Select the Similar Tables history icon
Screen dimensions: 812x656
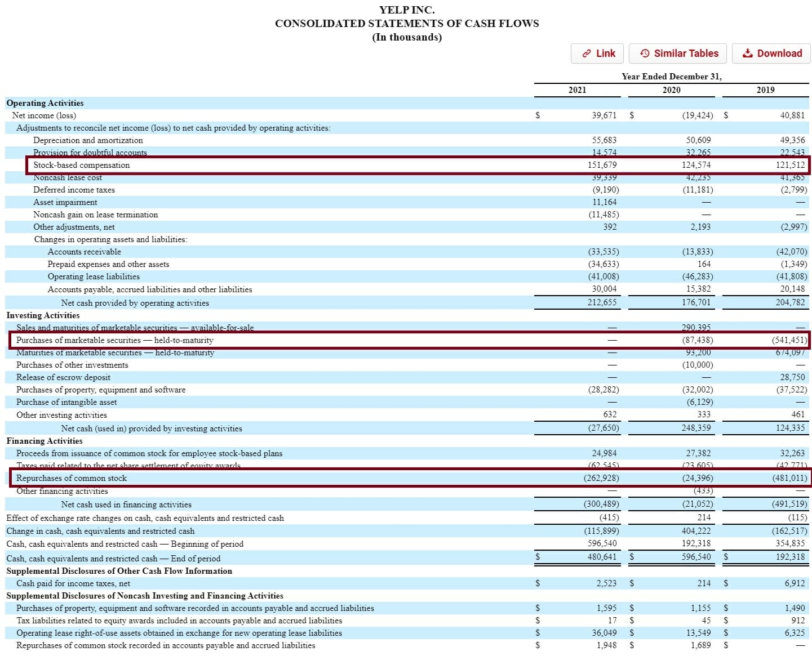click(646, 53)
